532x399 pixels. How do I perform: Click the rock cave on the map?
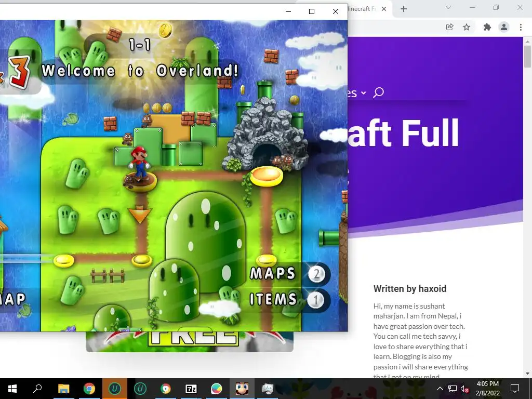tap(267, 136)
